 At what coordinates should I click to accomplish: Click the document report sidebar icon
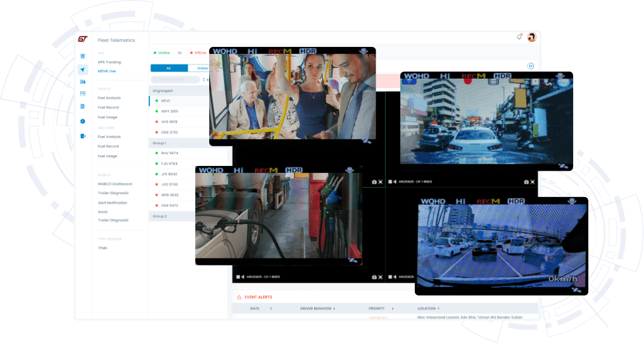pos(83,106)
